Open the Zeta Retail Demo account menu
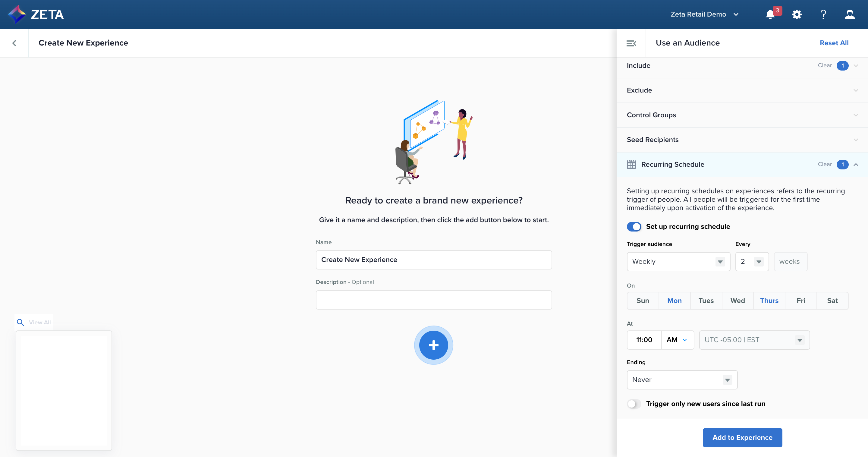 tap(704, 14)
